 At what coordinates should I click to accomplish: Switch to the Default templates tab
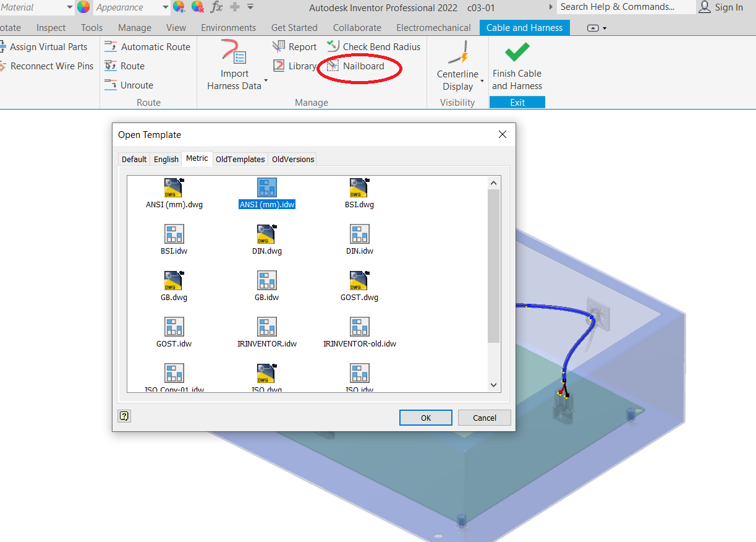click(134, 159)
